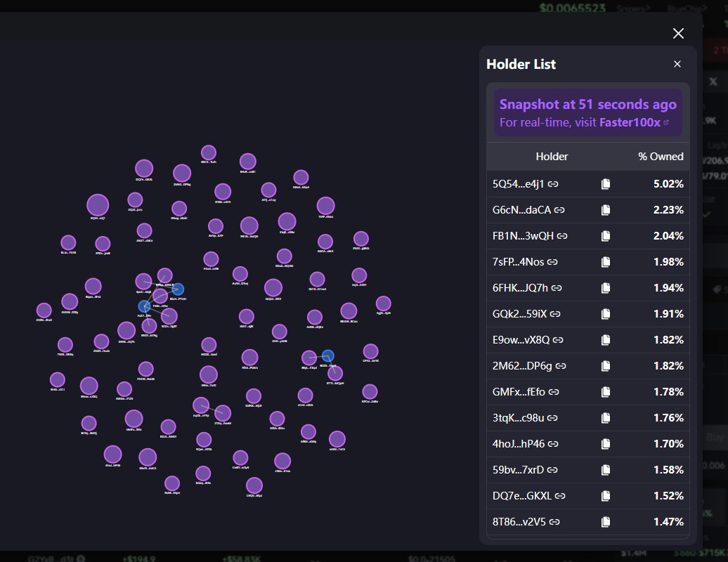
Task: Click the FB1N...3wQH bubble node
Action: (x=249, y=226)
